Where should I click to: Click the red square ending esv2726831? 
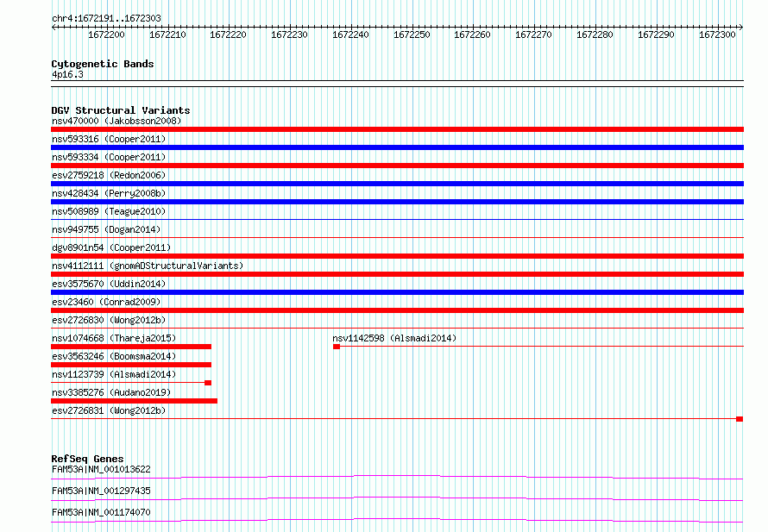coord(740,419)
